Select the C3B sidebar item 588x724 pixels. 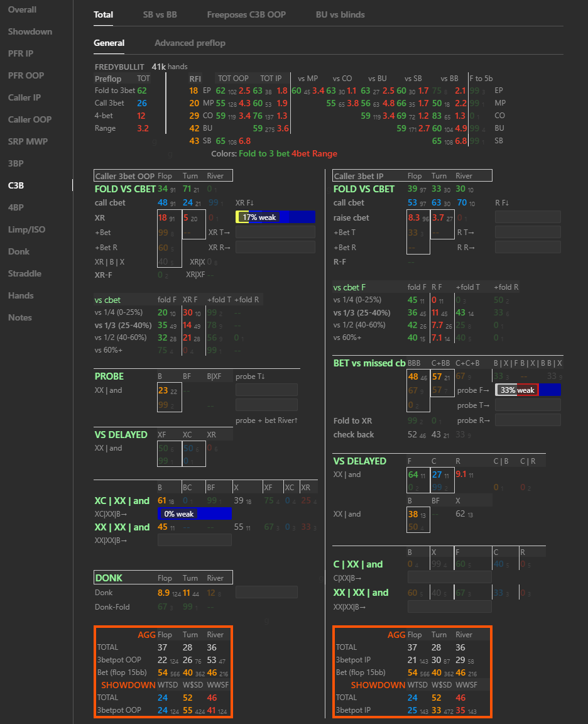point(16,185)
